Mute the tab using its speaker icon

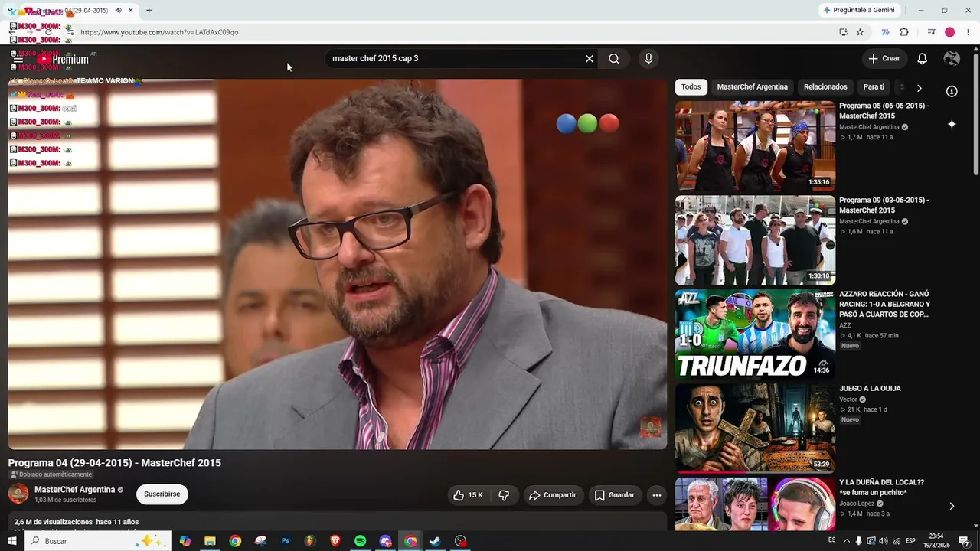click(118, 10)
